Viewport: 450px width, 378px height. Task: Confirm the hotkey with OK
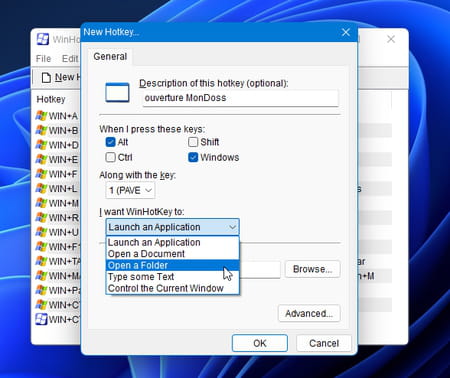260,343
